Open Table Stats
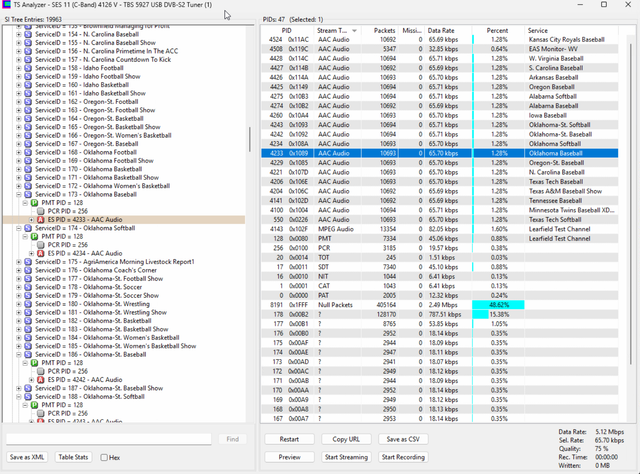 (73, 457)
